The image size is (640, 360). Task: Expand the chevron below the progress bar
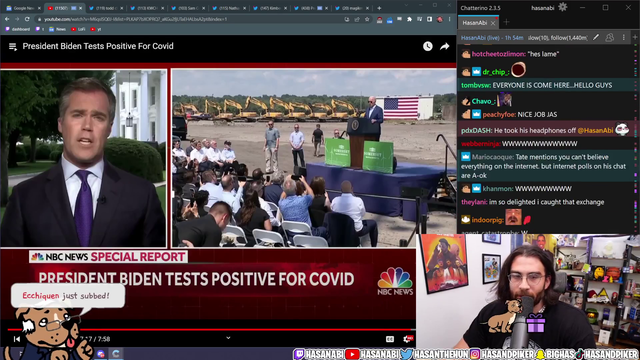coord(228,338)
